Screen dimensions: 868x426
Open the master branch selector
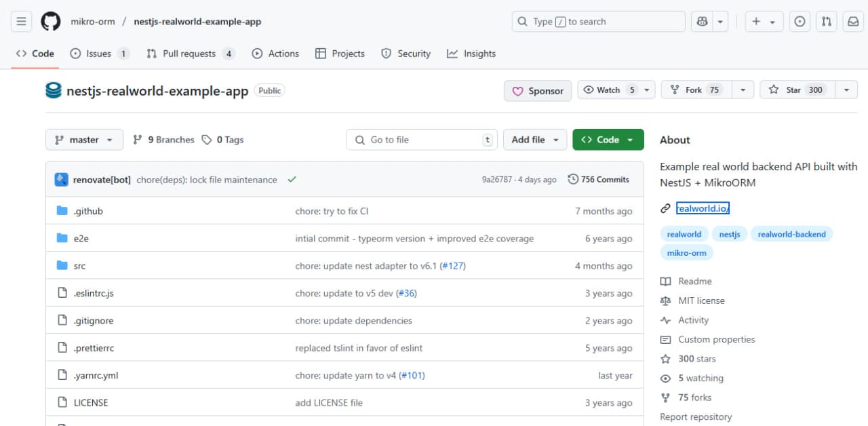click(x=84, y=140)
